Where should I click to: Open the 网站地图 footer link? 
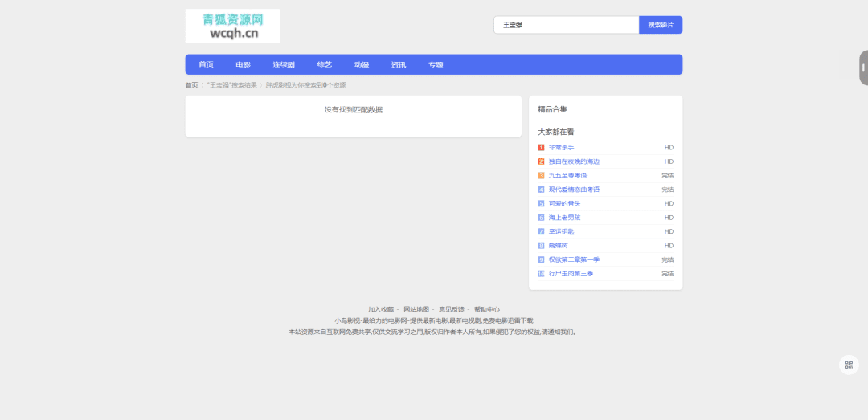pyautogui.click(x=416, y=309)
